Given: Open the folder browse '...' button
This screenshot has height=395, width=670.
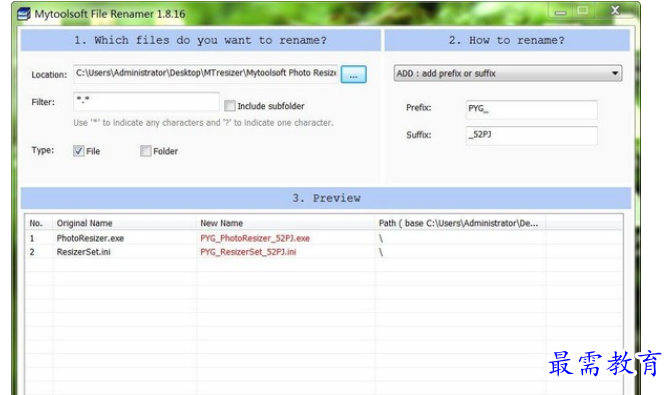Looking at the screenshot, I should pyautogui.click(x=353, y=74).
